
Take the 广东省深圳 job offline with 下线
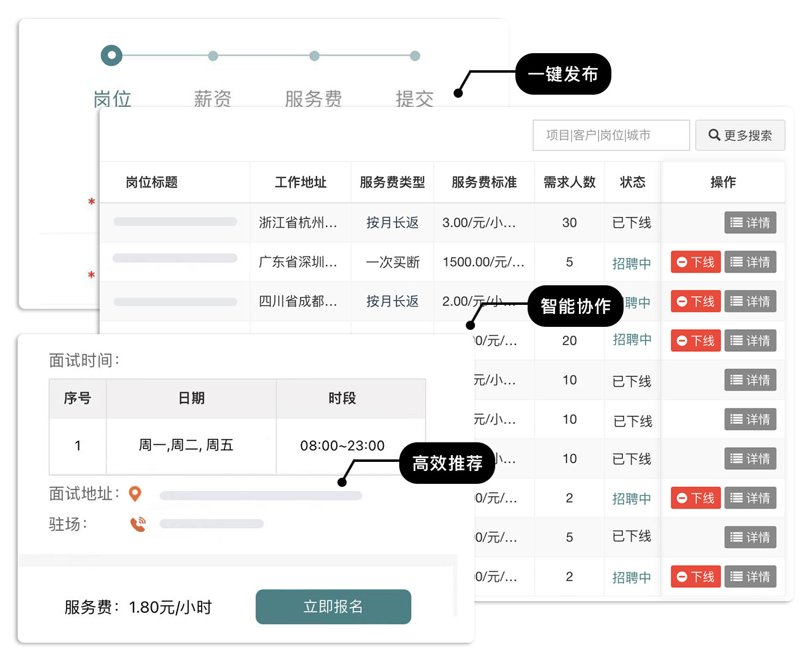(696, 262)
